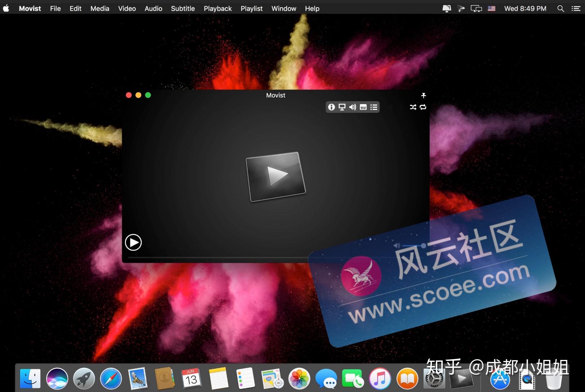Adjust the volume slider knob
The height and width of the screenshot is (392, 585).
pyautogui.click(x=424, y=245)
